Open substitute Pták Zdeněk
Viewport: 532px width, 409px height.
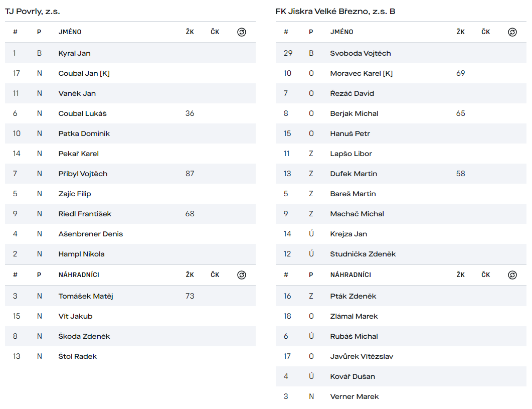(x=353, y=296)
